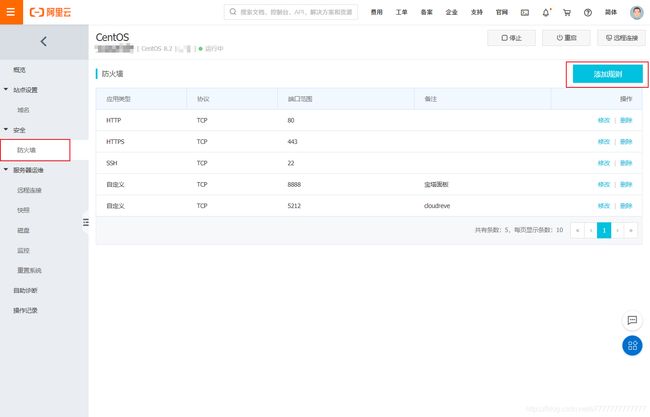
Task: Delete the HTTPS port 443 rule
Action: pos(626,141)
